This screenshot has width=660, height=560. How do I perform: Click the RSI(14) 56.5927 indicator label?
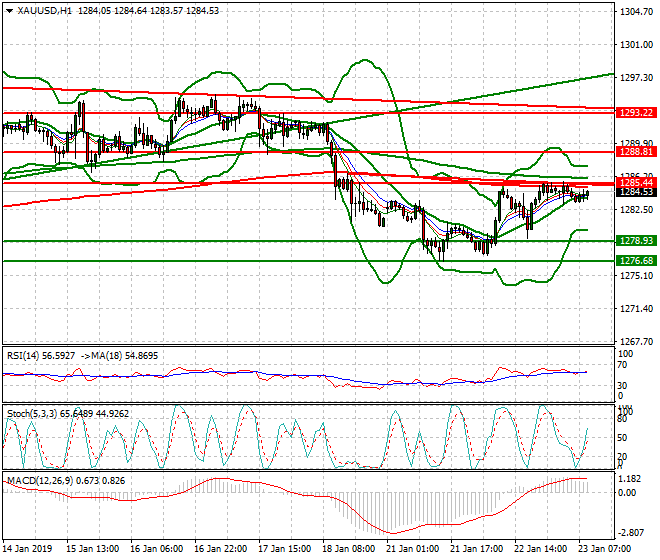[x=41, y=356]
